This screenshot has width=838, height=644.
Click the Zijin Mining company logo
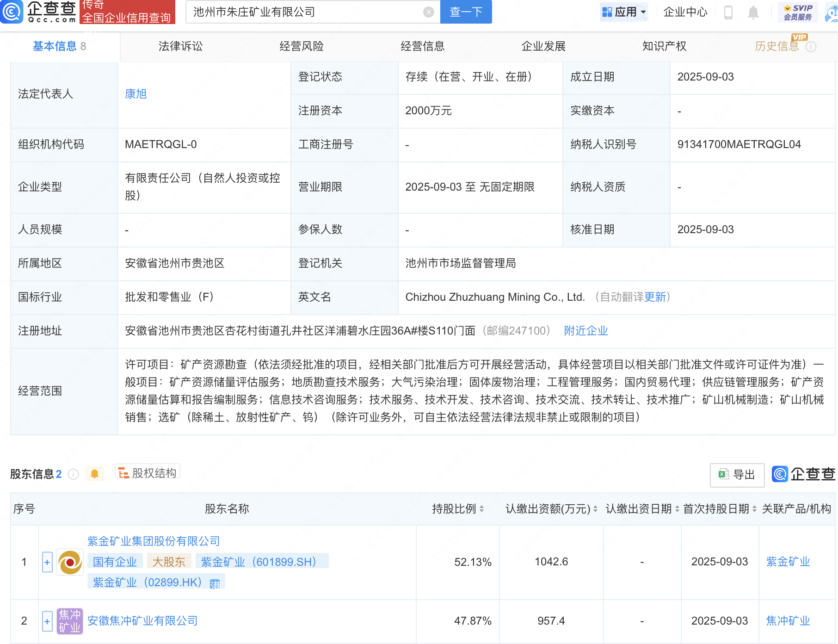(70, 562)
